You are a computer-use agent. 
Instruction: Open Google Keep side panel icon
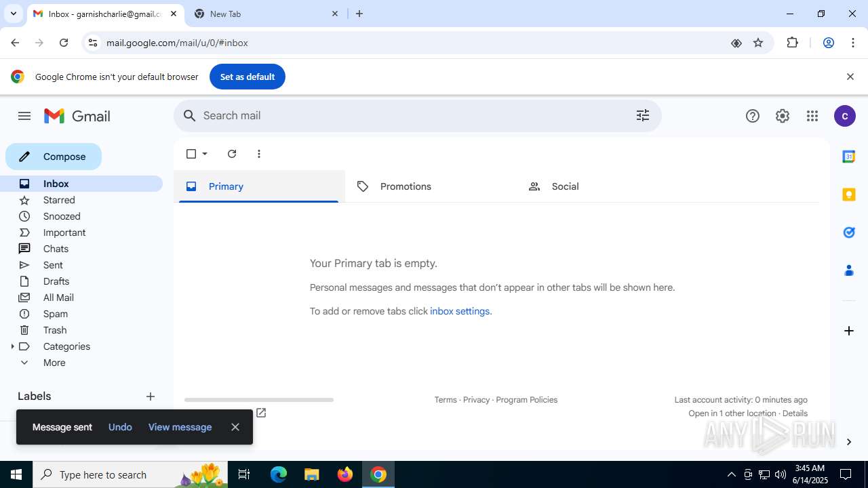(x=848, y=195)
